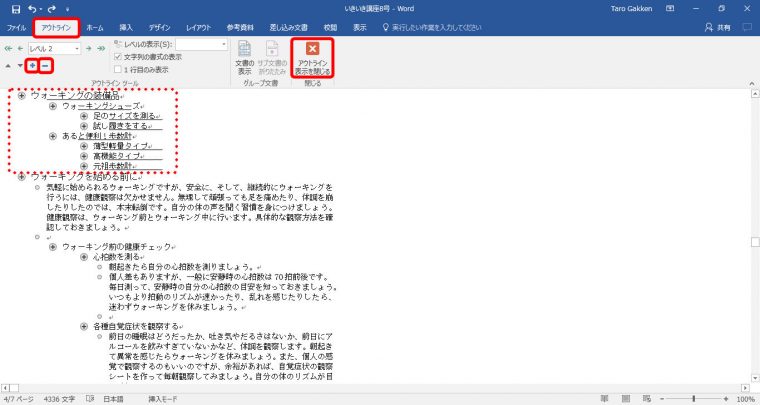Collapse the ribbon with chevron arrow

pyautogui.click(x=752, y=83)
